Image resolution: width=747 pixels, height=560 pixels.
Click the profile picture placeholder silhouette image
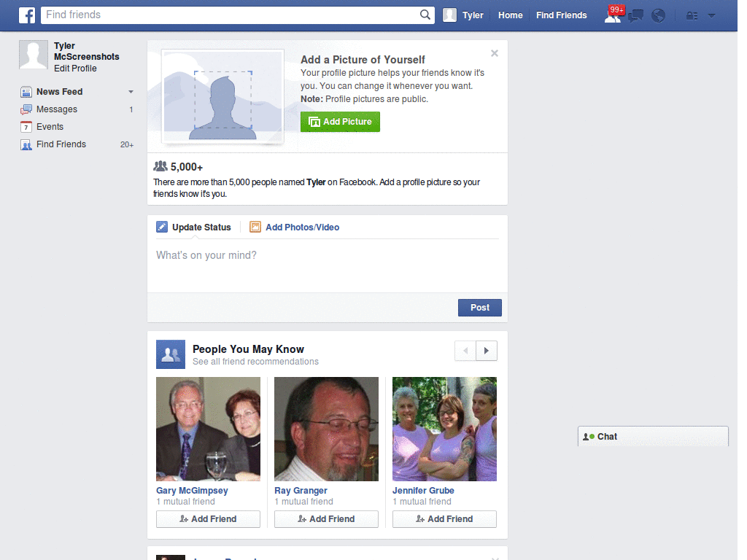(223, 97)
